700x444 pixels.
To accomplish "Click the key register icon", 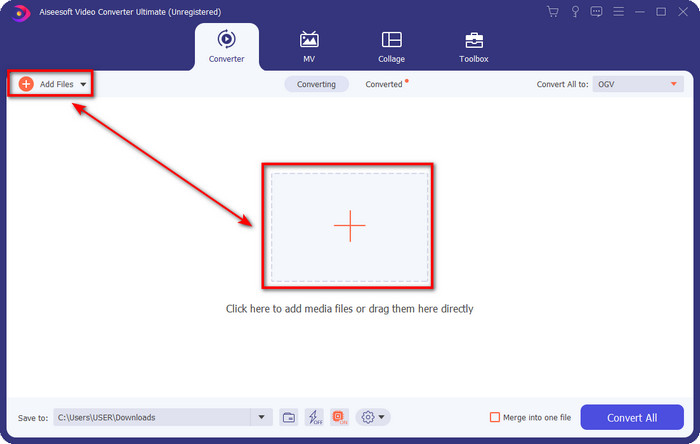I will [x=575, y=12].
